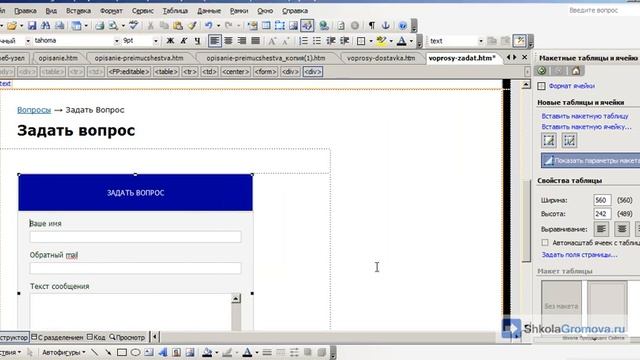Open the font size dropdown (9pt)
The image size is (640, 360).
click(x=156, y=41)
